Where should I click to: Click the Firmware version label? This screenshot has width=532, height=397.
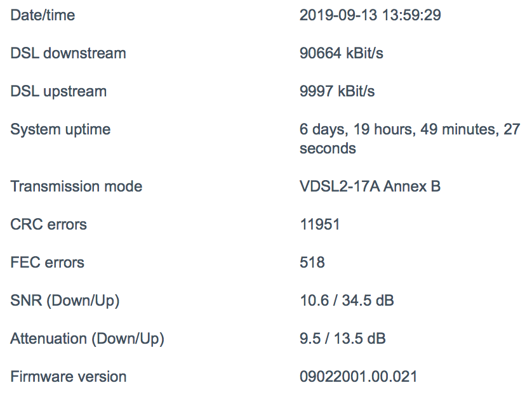(x=69, y=377)
